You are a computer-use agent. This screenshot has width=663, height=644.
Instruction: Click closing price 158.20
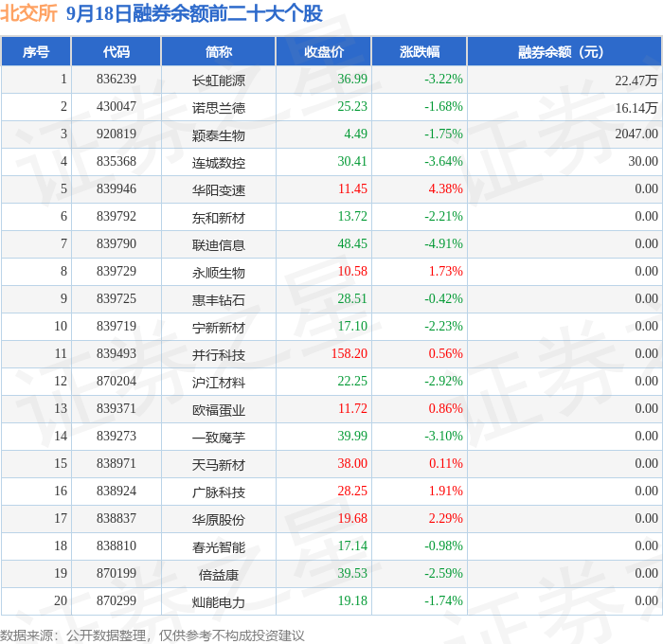pos(349,354)
